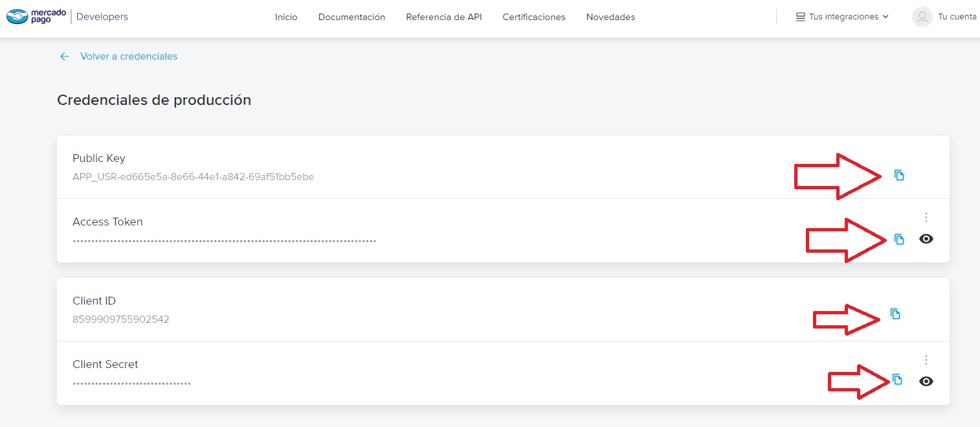Copy the Client Secret value

[897, 380]
